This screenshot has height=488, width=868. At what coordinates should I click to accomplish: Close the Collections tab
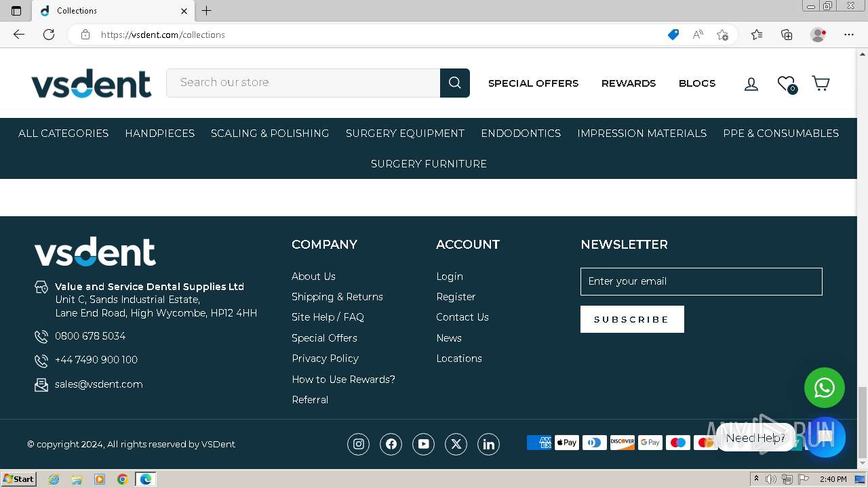(184, 11)
